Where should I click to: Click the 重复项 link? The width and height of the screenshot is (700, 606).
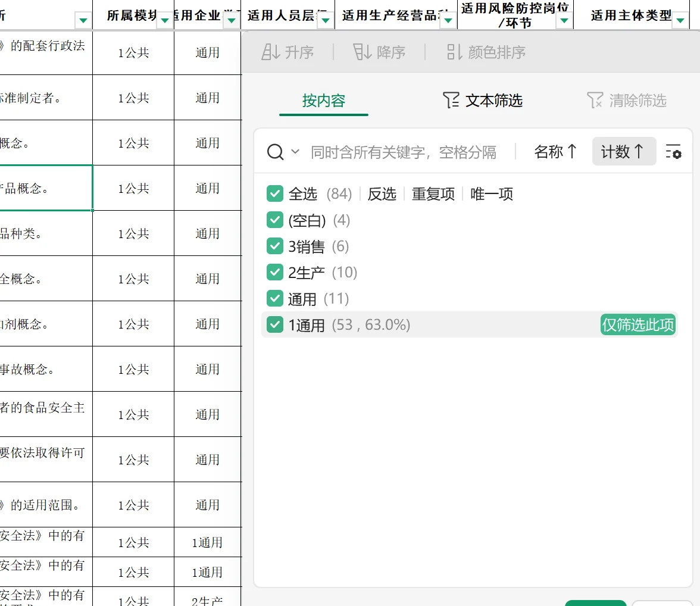pos(433,194)
